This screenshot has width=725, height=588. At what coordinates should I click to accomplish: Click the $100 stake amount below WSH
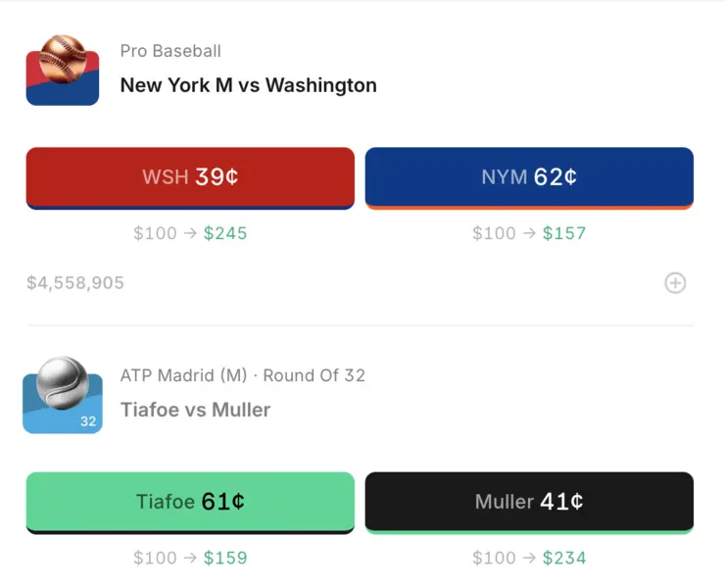pos(155,233)
